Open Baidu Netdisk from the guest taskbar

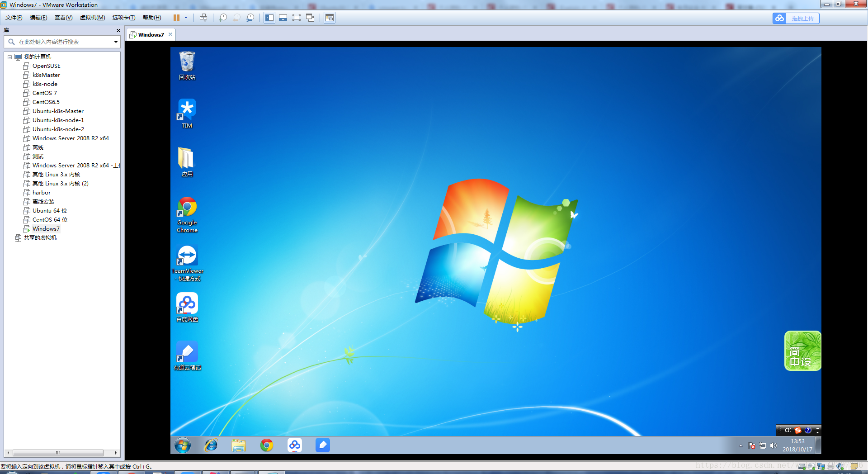tap(295, 446)
